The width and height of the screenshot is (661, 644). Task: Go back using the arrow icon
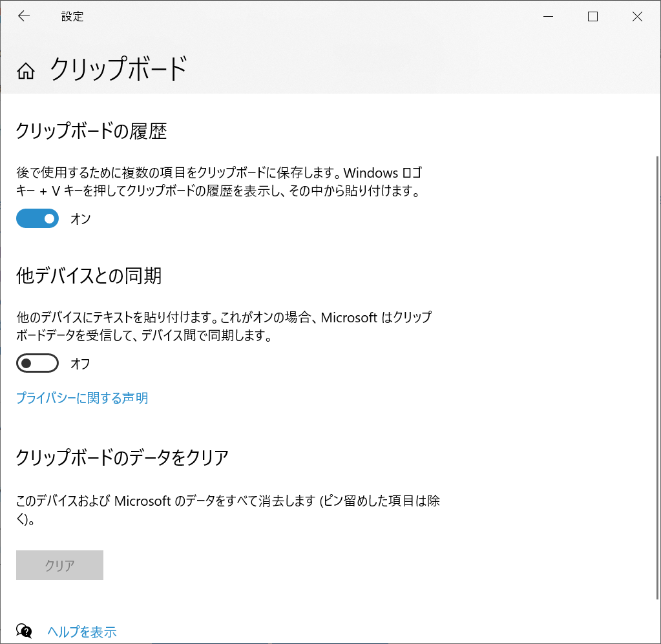click(24, 16)
